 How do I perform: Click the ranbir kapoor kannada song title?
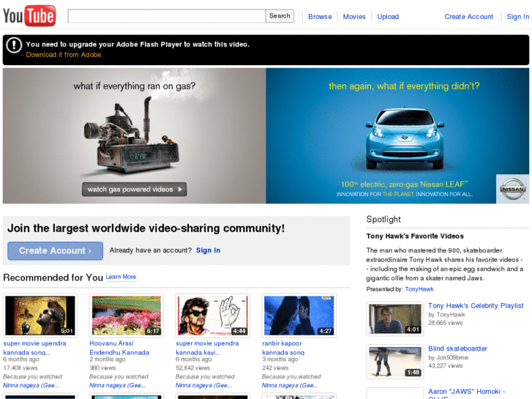(x=283, y=348)
